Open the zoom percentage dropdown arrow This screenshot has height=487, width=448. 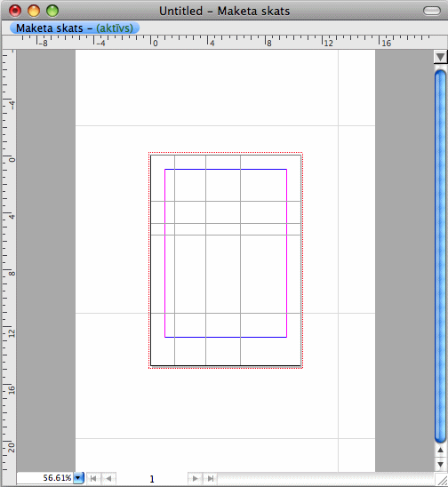click(78, 478)
